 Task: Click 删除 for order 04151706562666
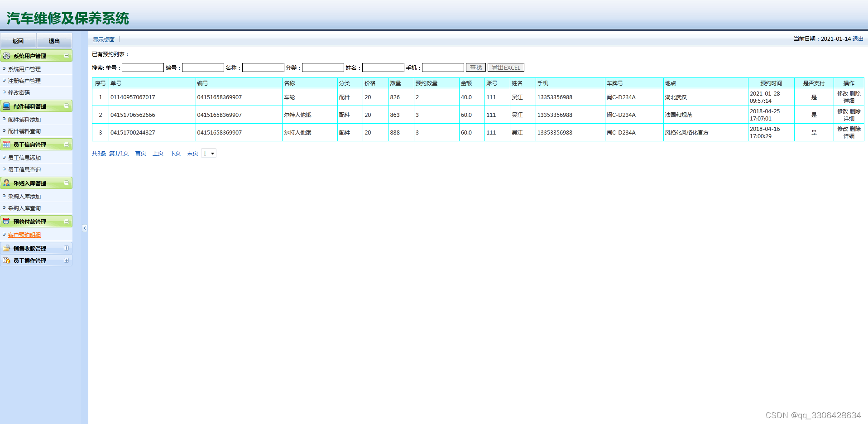[x=855, y=111]
